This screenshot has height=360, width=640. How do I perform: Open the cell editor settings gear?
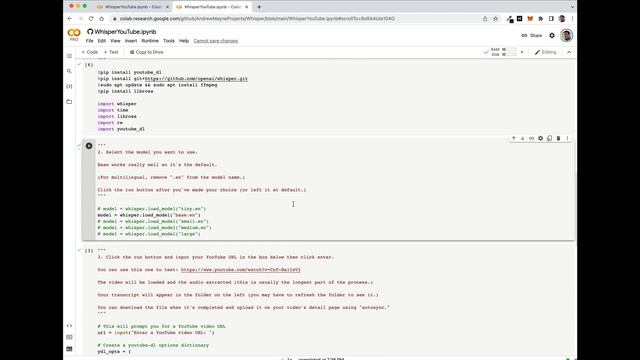coord(540,138)
